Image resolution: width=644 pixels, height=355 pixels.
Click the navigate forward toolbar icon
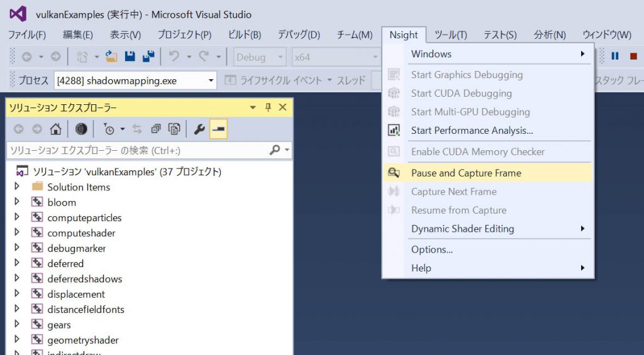tap(56, 57)
